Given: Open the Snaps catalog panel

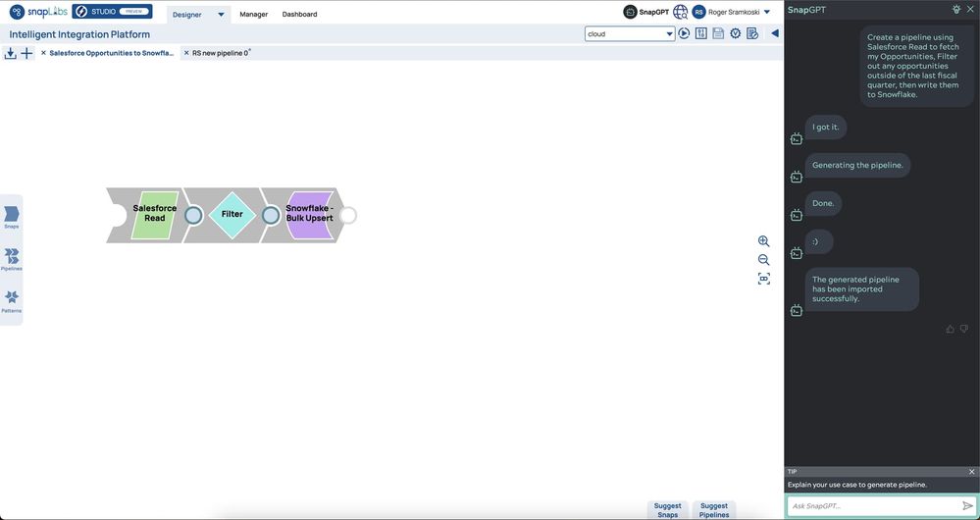Looking at the screenshot, I should pos(11,217).
